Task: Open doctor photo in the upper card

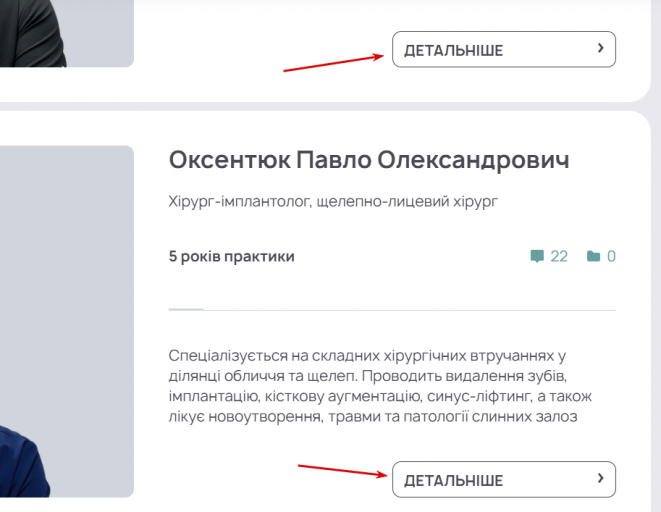Action: click(67, 33)
